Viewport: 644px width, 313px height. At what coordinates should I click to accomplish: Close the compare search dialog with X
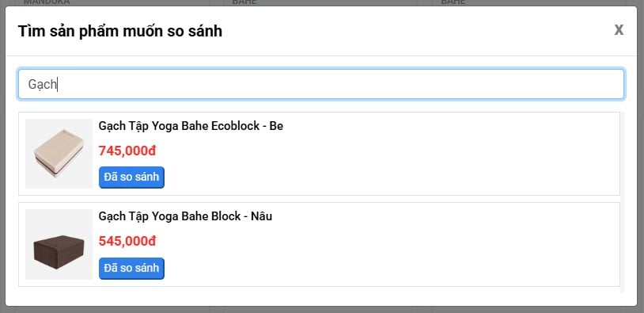[x=619, y=30]
